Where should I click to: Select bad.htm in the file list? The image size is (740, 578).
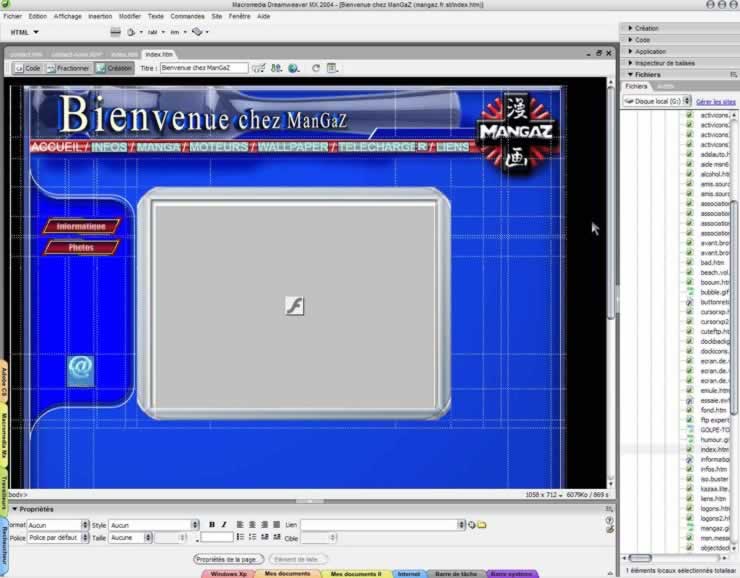[x=712, y=262]
